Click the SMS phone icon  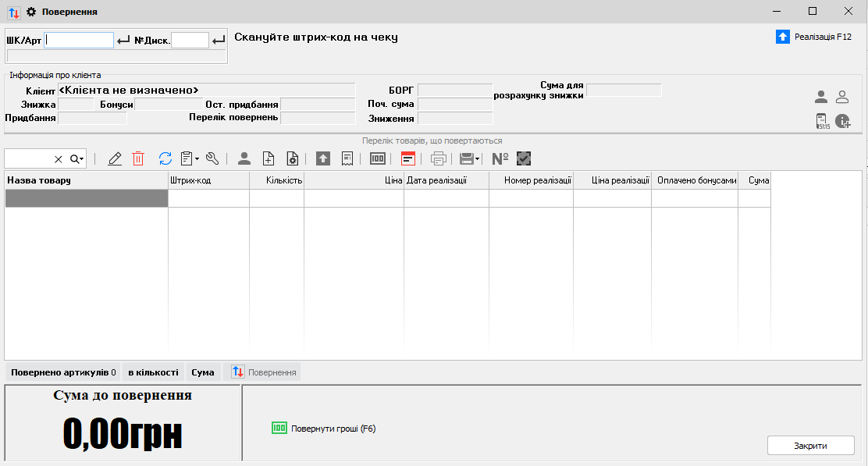point(822,121)
